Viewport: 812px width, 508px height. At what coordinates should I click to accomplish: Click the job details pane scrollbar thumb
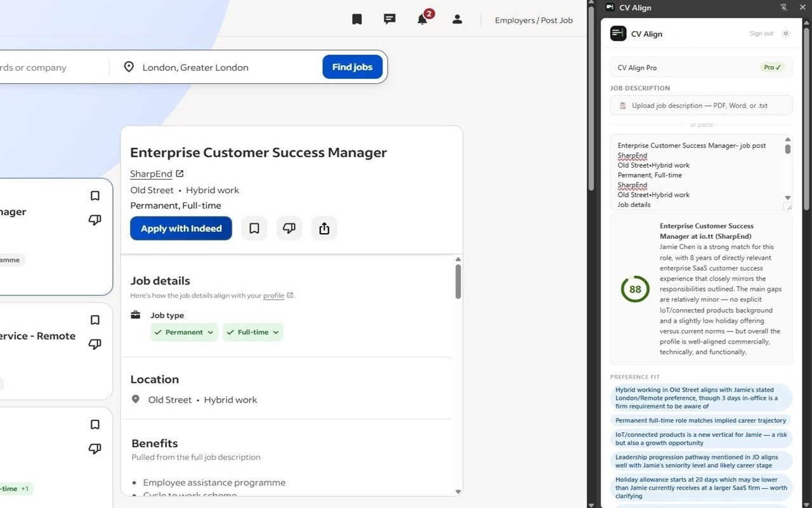(458, 281)
